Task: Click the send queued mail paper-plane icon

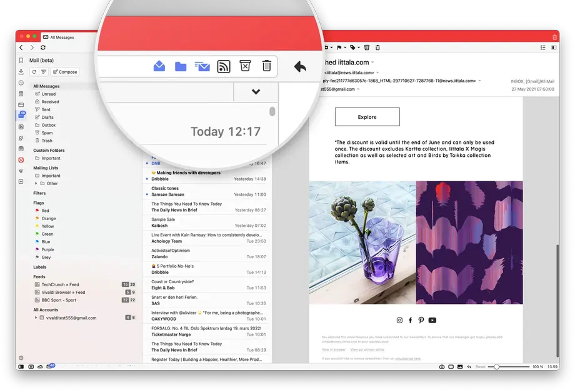Action: click(x=44, y=72)
